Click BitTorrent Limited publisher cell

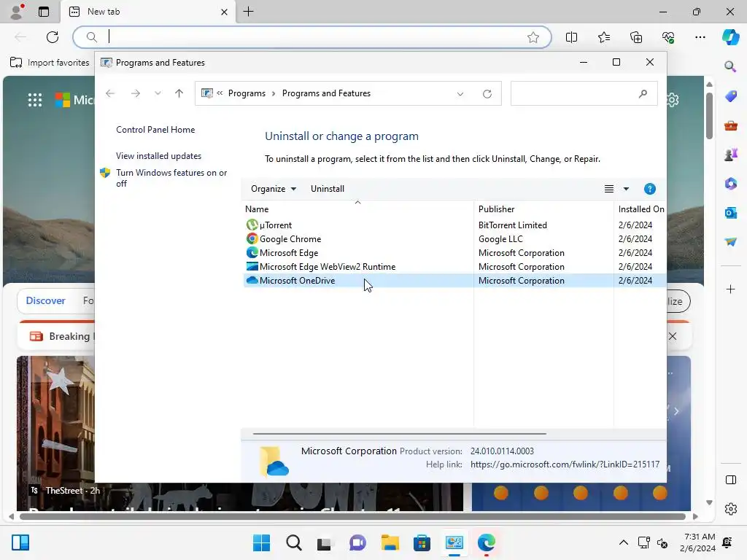(x=513, y=225)
